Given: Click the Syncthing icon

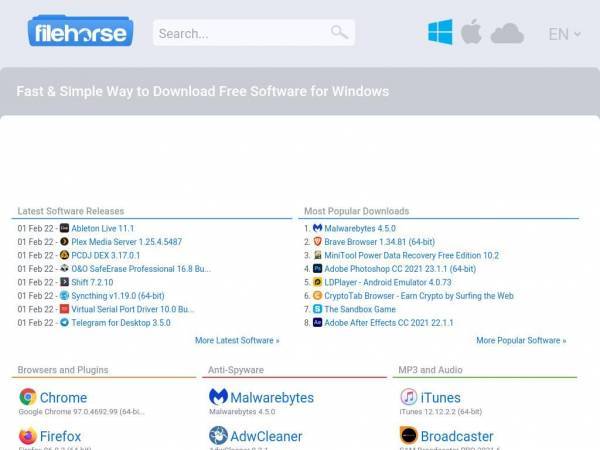Looking at the screenshot, I should [64, 295].
